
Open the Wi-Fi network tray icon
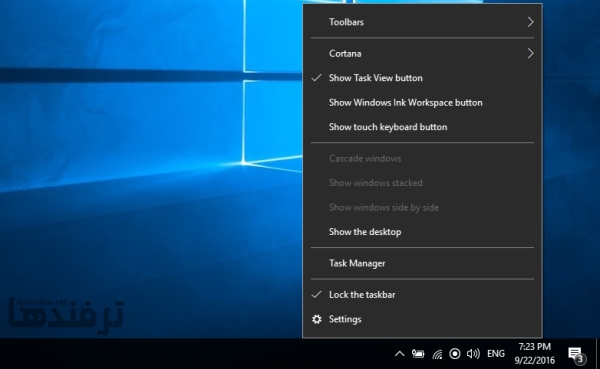pos(437,354)
